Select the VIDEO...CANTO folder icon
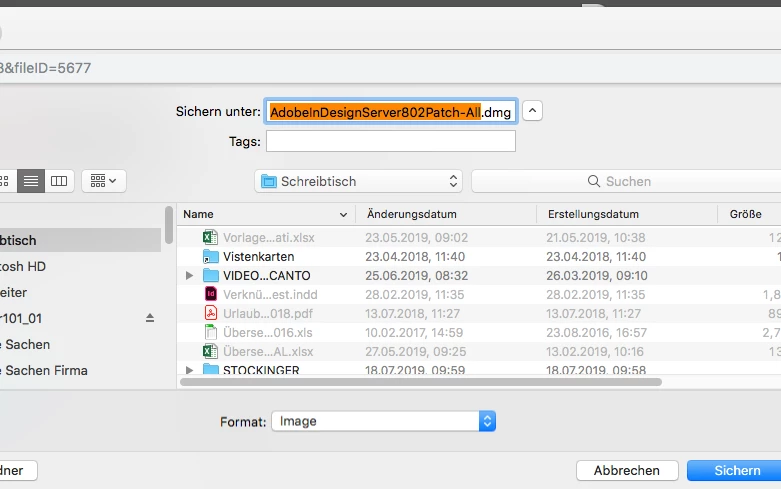This screenshot has height=489, width=781. (x=211, y=275)
